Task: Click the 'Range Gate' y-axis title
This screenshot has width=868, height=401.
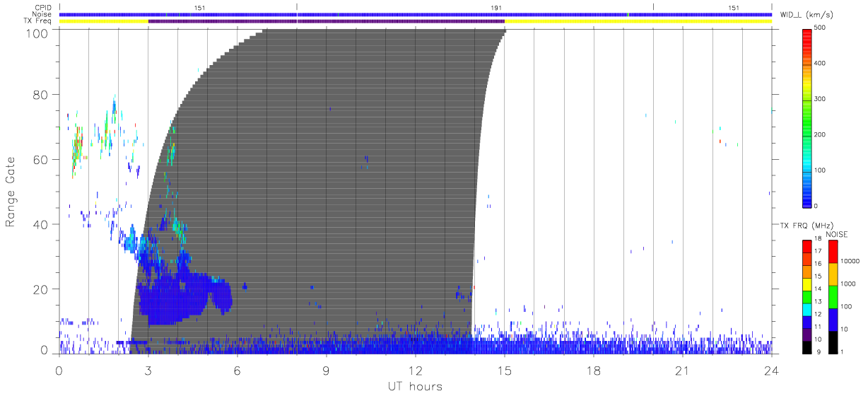Action: point(11,192)
